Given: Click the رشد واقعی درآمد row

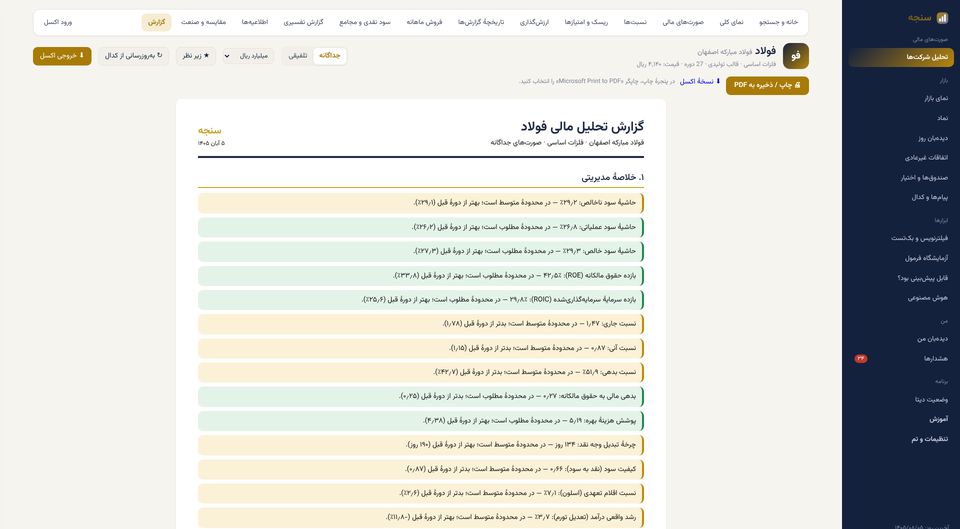Looking at the screenshot, I should tap(421, 517).
